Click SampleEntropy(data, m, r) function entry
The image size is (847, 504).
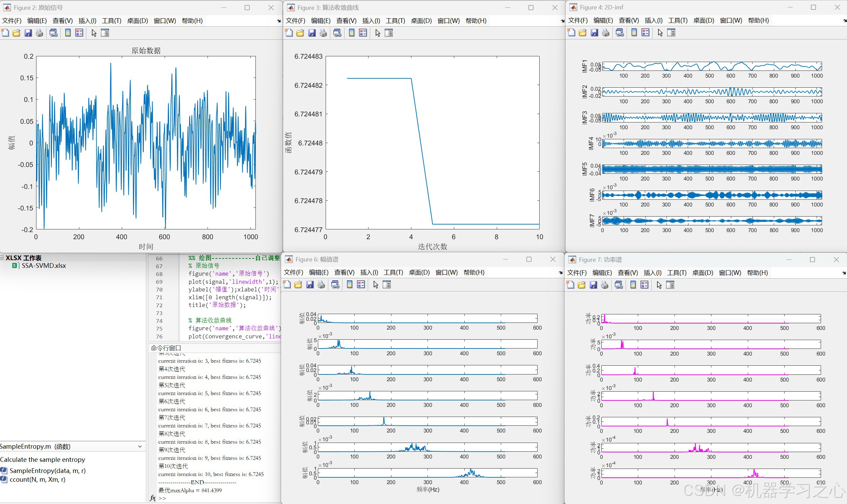[x=47, y=470]
